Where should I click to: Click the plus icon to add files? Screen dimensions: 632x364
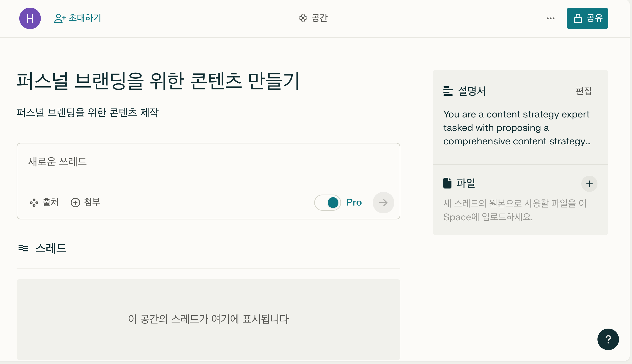click(x=589, y=184)
